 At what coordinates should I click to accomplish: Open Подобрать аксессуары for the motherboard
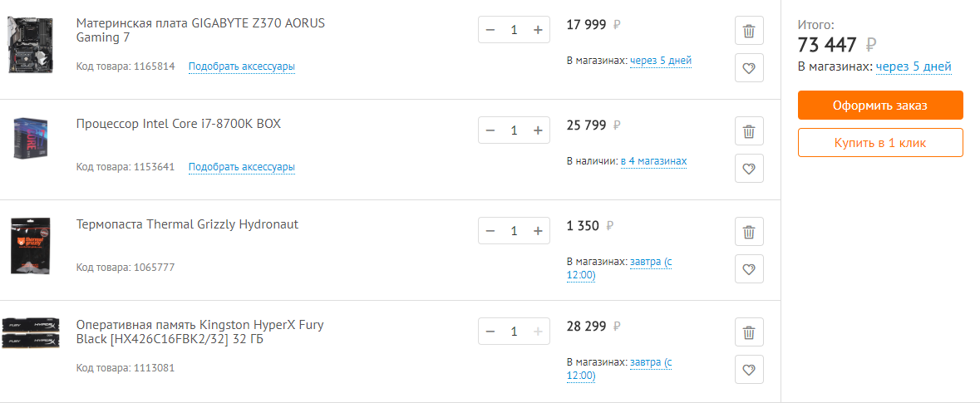241,66
